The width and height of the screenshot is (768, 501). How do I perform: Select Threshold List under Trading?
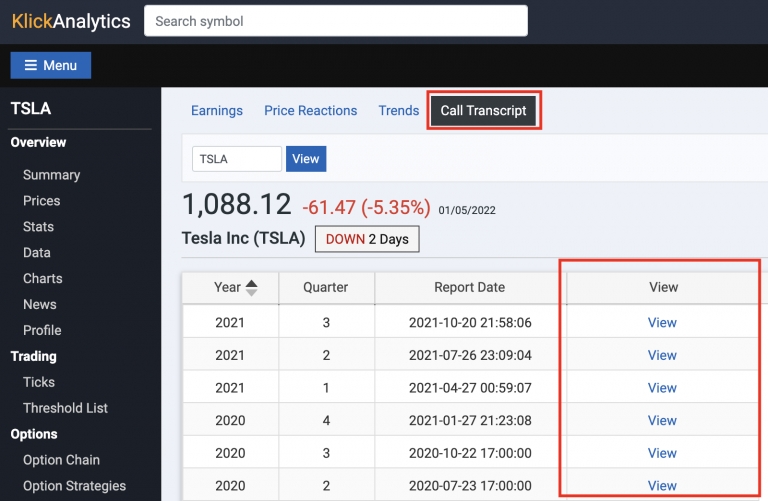65,408
